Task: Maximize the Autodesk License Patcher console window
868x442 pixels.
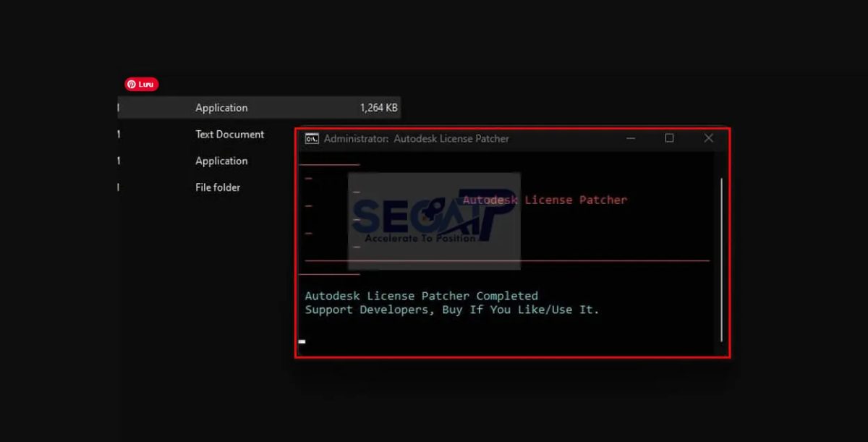Action: pyautogui.click(x=669, y=138)
